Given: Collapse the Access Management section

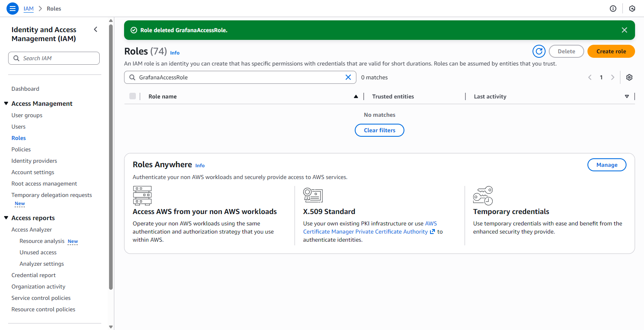Looking at the screenshot, I should pyautogui.click(x=6, y=103).
